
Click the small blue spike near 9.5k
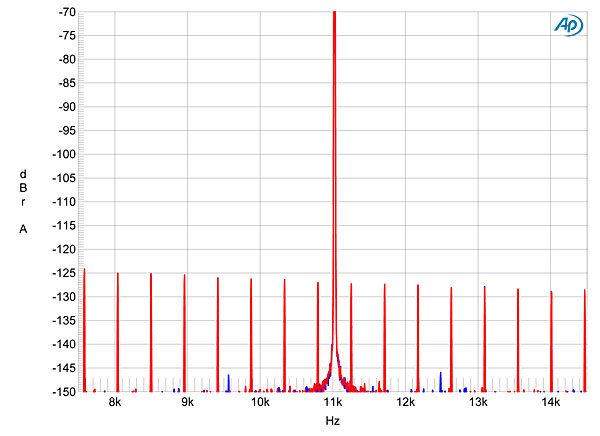(228, 382)
